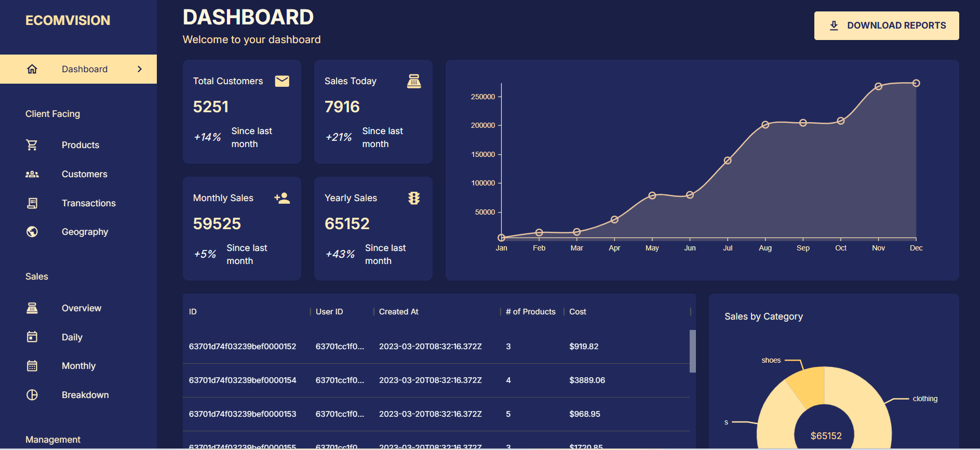The height and width of the screenshot is (450, 980).
Task: Sort table by ID column header
Action: click(x=246, y=312)
